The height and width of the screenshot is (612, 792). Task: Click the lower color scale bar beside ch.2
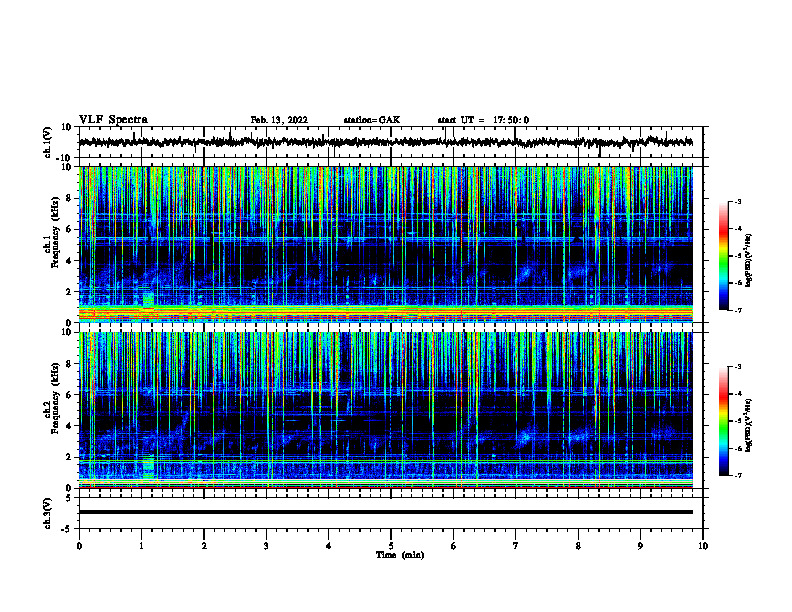tap(723, 421)
